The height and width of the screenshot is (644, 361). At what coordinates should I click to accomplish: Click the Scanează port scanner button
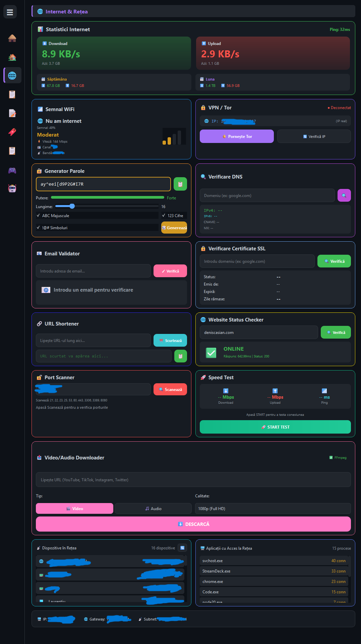(x=170, y=389)
